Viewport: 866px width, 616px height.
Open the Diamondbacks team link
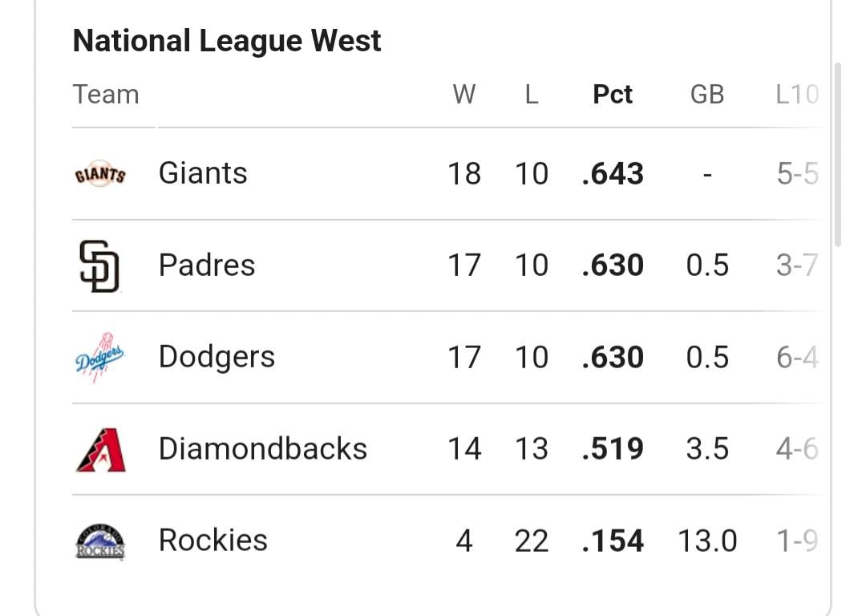(x=263, y=448)
